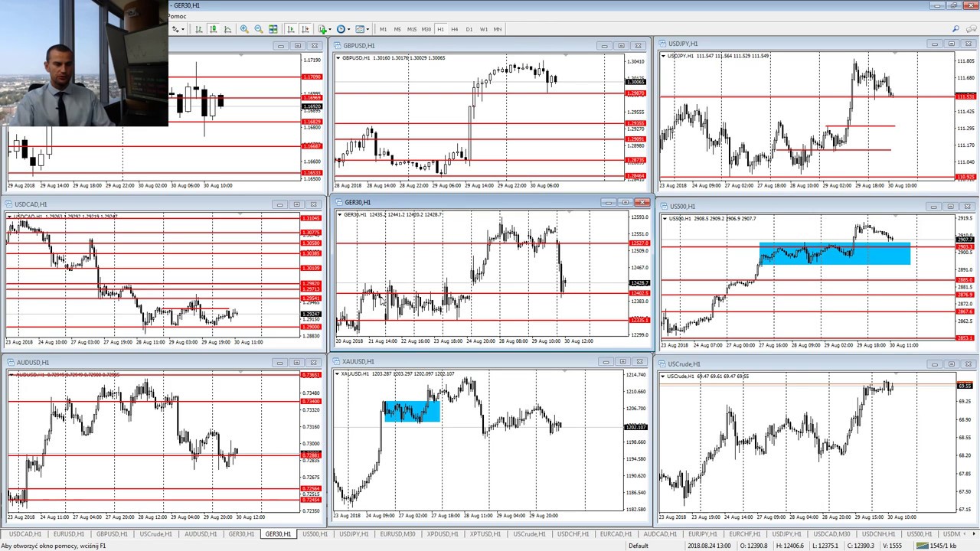Activate the GBPUSD,H1 chart window title bar

490,45
